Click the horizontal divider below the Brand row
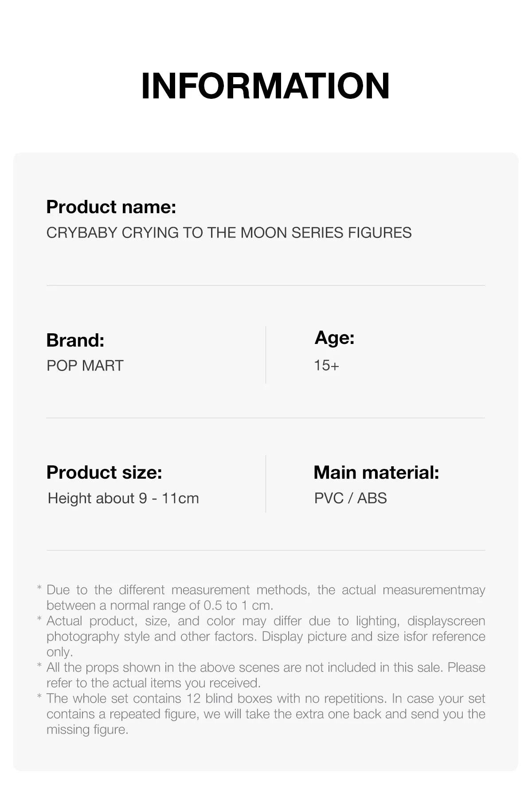This screenshot has height=800, width=532. (266, 418)
